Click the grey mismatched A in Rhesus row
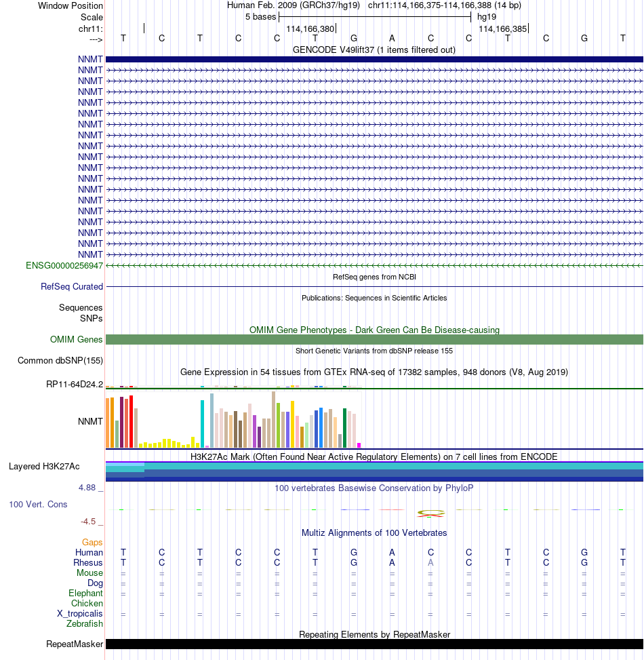 430,563
